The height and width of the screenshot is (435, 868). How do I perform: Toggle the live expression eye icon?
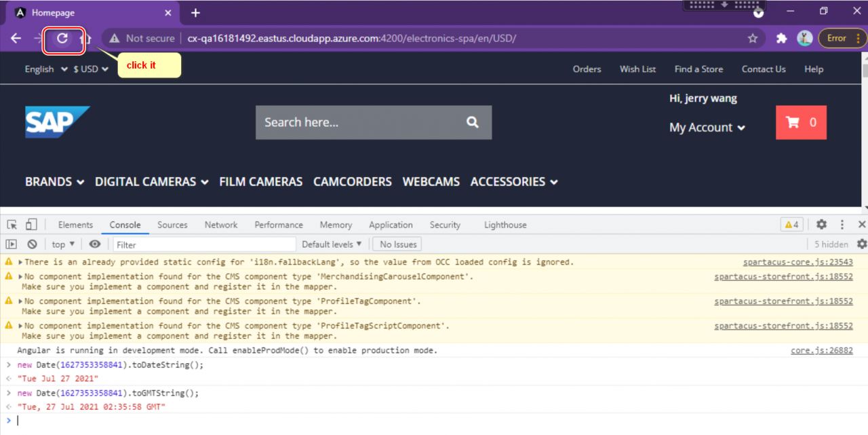tap(95, 244)
